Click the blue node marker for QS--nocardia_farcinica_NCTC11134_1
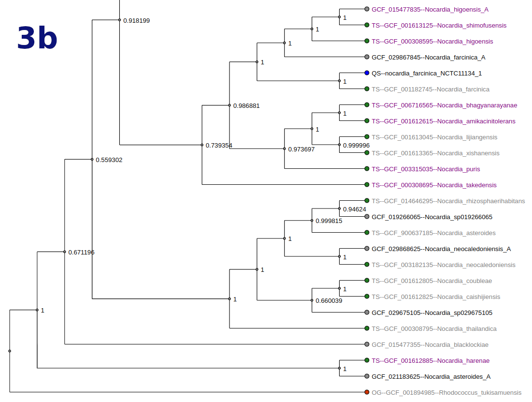This screenshot has height=402, width=532. click(x=367, y=73)
